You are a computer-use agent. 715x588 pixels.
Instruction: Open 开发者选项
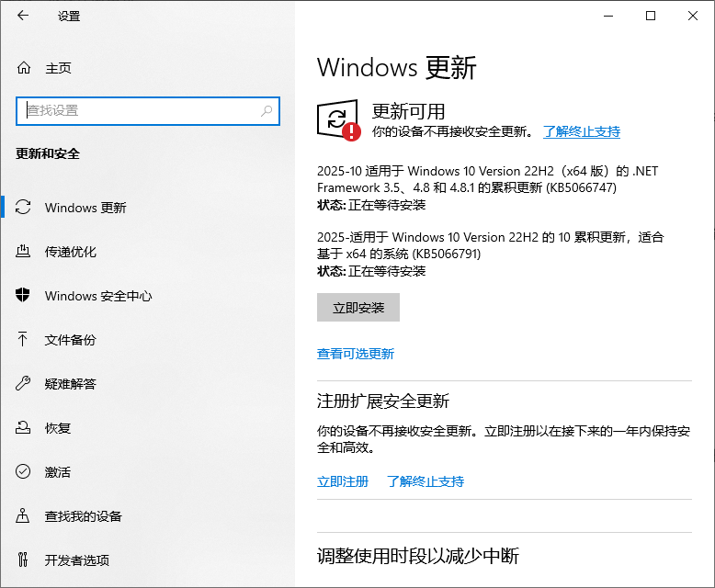[77, 560]
